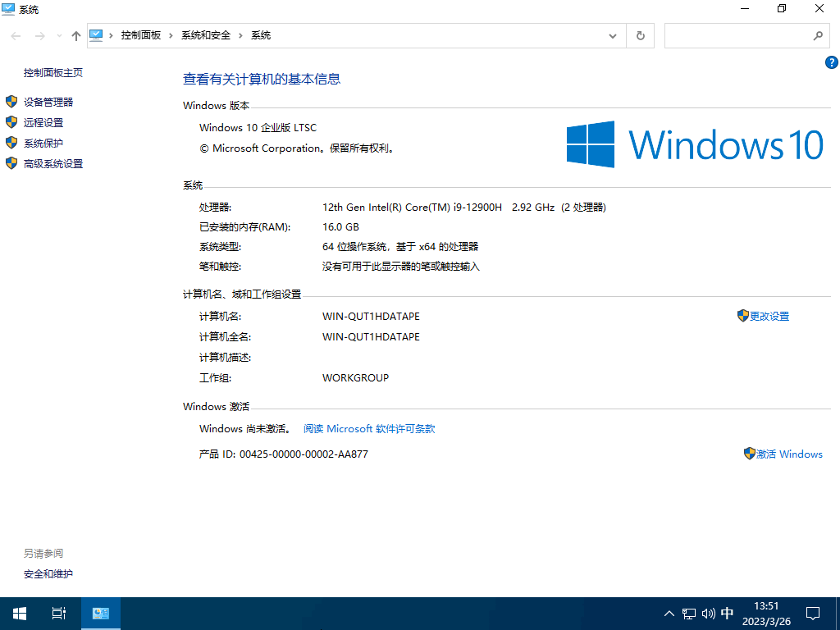
Task: Click the Up one level arrow
Action: [76, 36]
